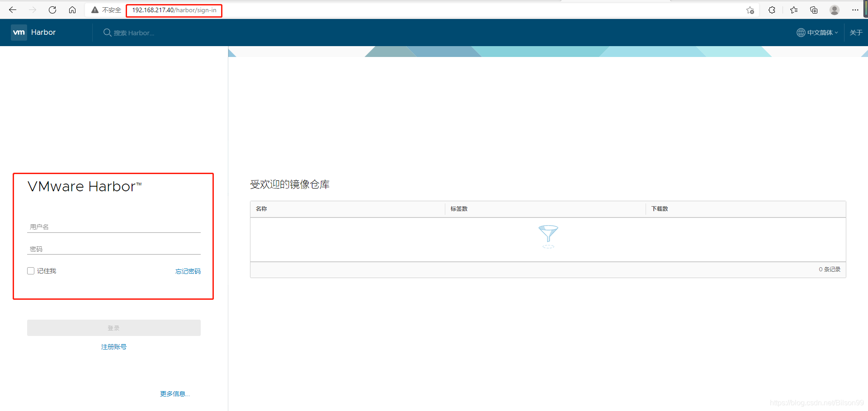This screenshot has width=868, height=411.
Task: Open the browser extensions puzzle icon
Action: pyautogui.click(x=772, y=10)
